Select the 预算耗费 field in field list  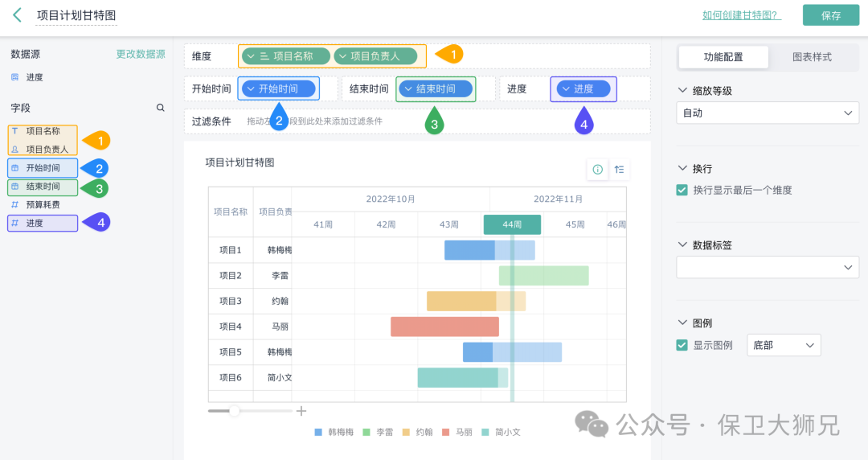point(43,205)
